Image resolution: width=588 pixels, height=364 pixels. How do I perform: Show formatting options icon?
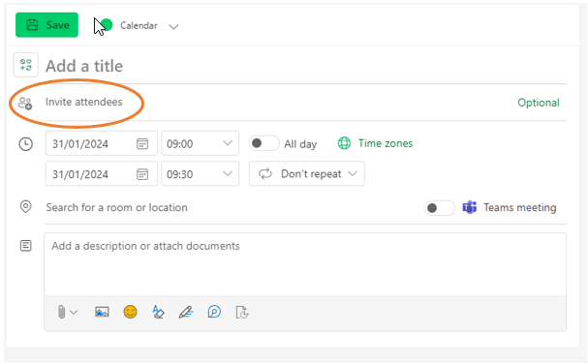tap(158, 312)
